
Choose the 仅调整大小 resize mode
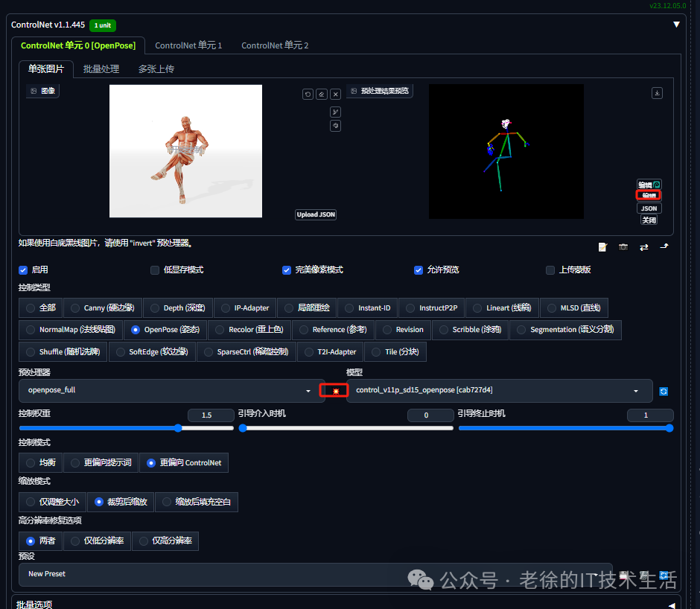click(53, 502)
